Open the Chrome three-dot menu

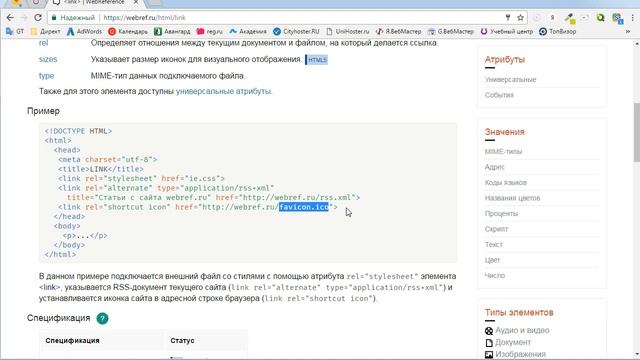[x=633, y=18]
